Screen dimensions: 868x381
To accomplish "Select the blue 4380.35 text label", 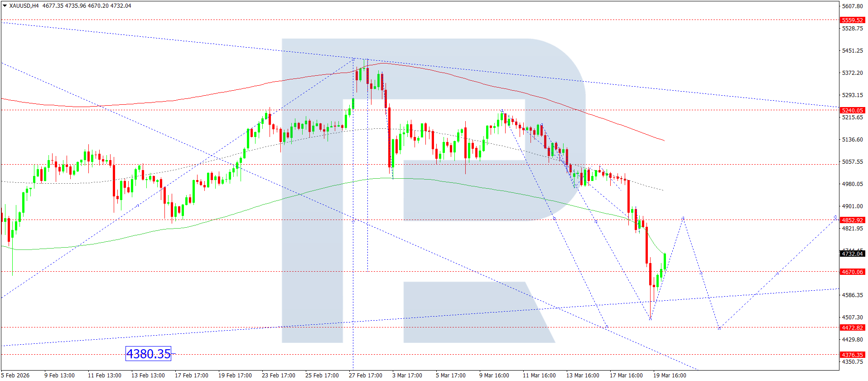I will pyautogui.click(x=148, y=354).
